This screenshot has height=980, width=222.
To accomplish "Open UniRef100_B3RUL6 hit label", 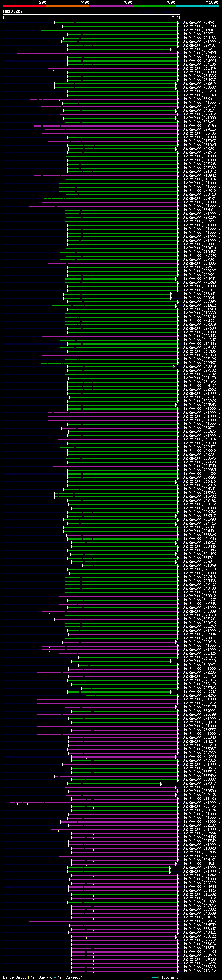I will click(199, 921).
